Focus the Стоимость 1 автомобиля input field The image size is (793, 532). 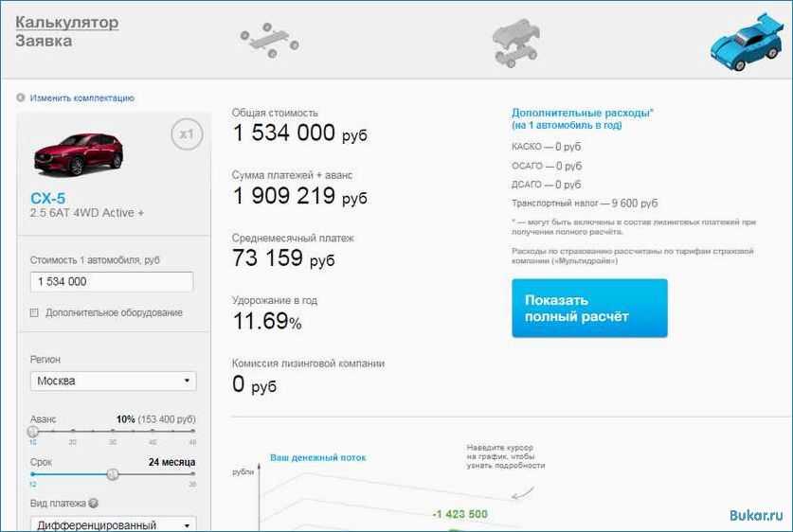112,281
